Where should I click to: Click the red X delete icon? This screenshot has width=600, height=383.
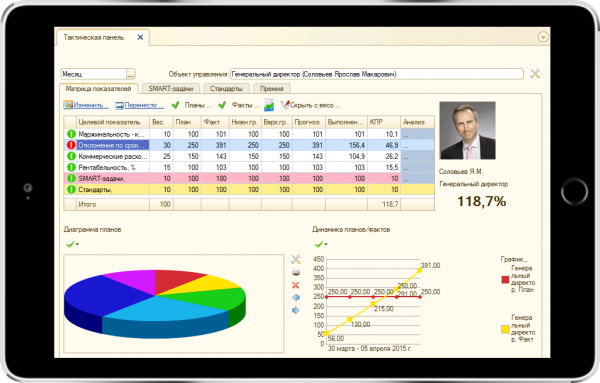pyautogui.click(x=295, y=285)
